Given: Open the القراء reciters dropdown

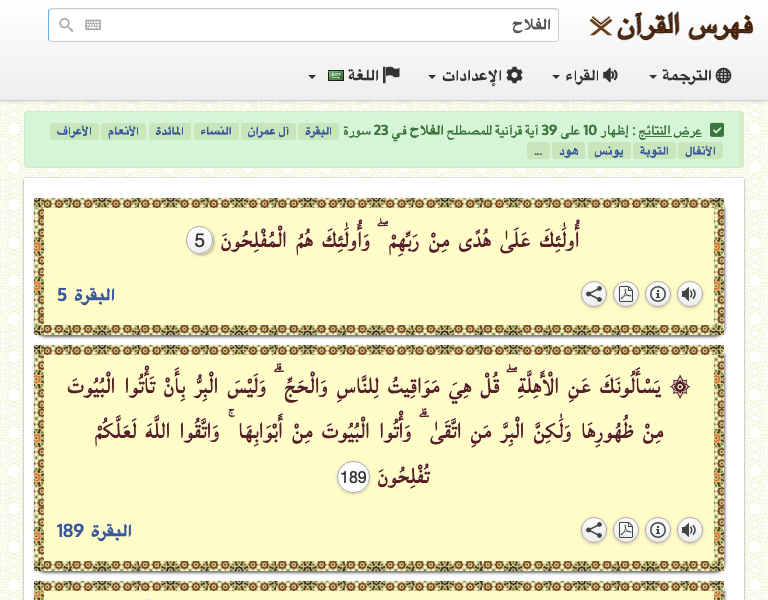Looking at the screenshot, I should pos(585,76).
